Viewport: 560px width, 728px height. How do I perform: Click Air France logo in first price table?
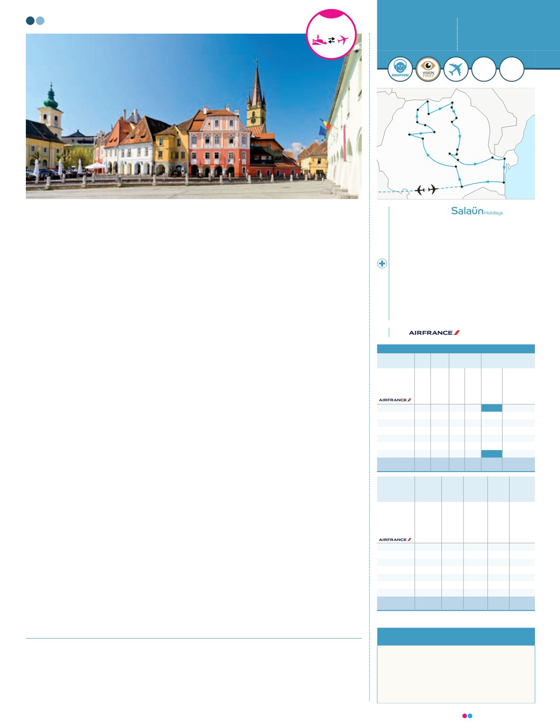[x=395, y=400]
